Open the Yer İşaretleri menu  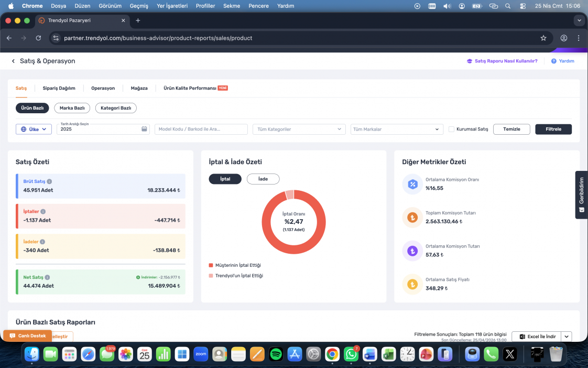[x=172, y=6]
